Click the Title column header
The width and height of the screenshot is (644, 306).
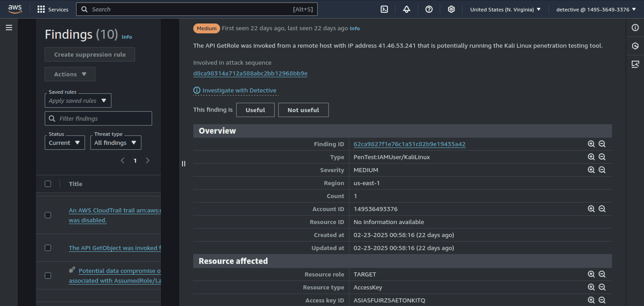[76, 184]
